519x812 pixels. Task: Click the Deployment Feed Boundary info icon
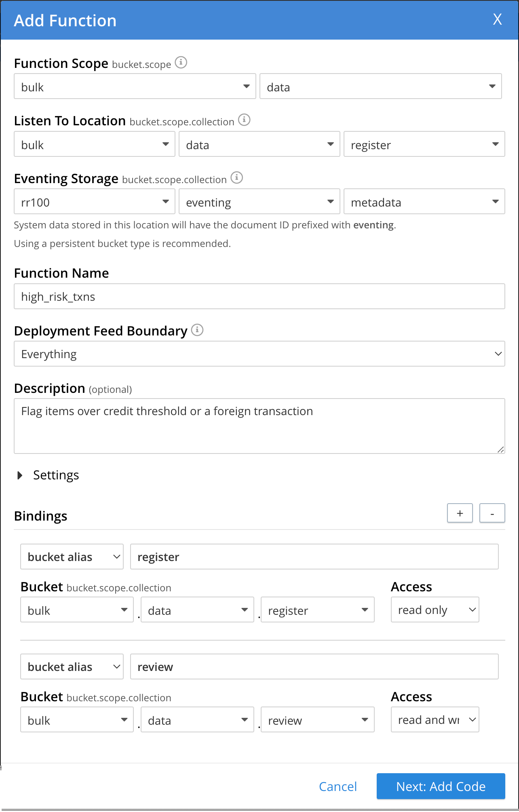pyautogui.click(x=197, y=330)
